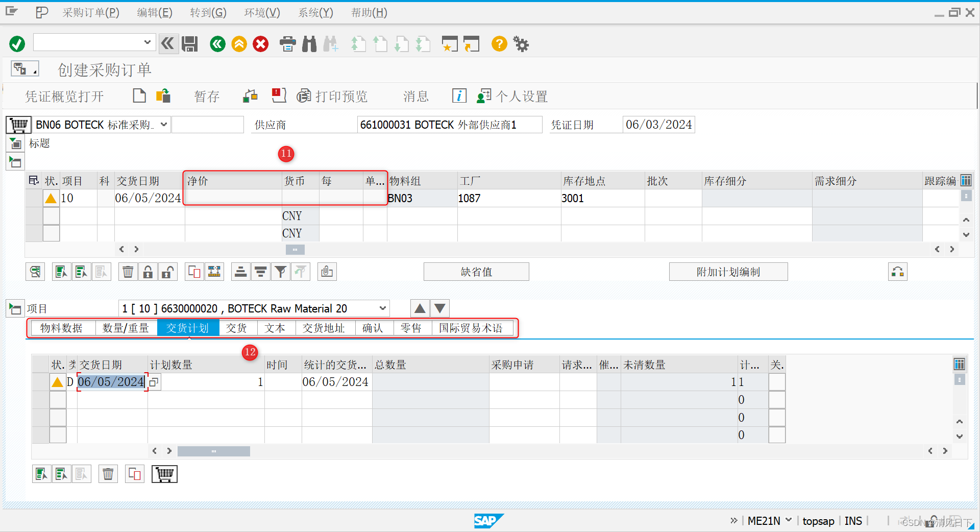Click the item table horizontal scrollbar thumb
980x532 pixels.
click(295, 250)
